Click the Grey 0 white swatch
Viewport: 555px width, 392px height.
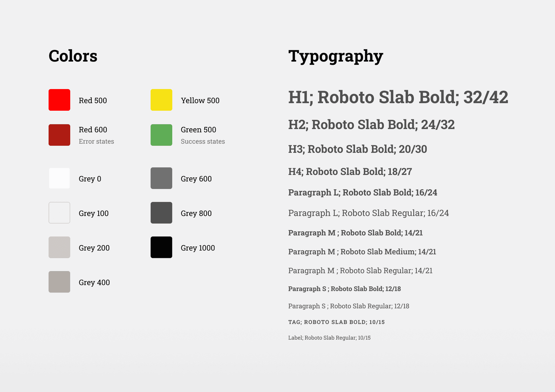(x=59, y=178)
